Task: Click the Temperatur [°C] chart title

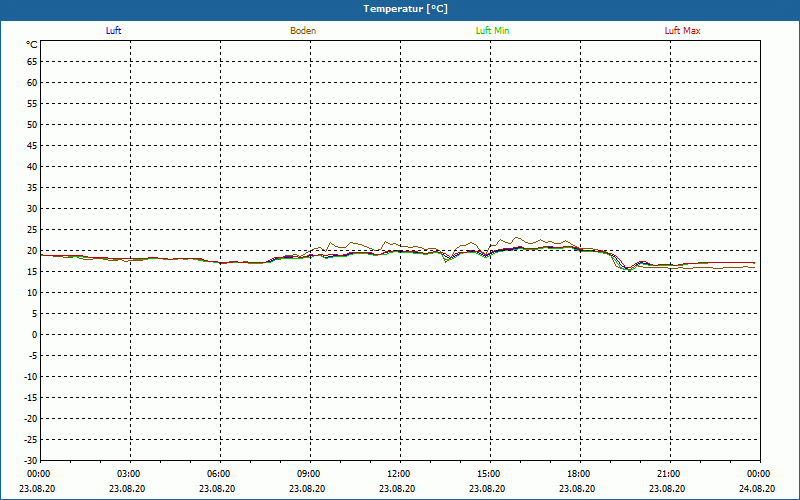Action: pos(406,9)
